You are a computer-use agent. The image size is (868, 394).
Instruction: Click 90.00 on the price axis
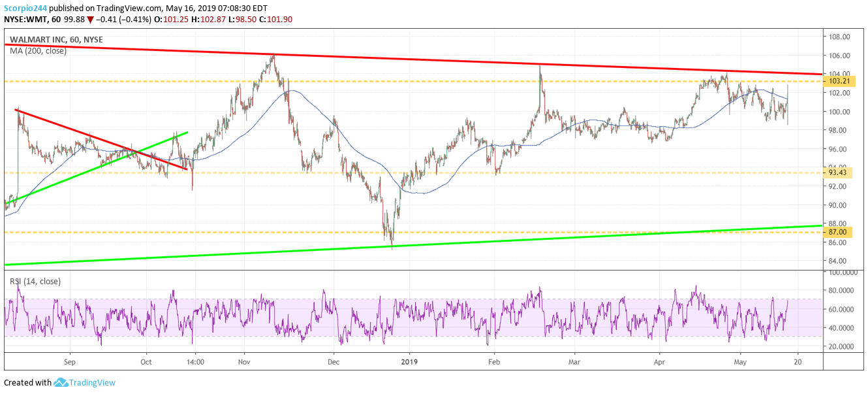click(x=838, y=205)
